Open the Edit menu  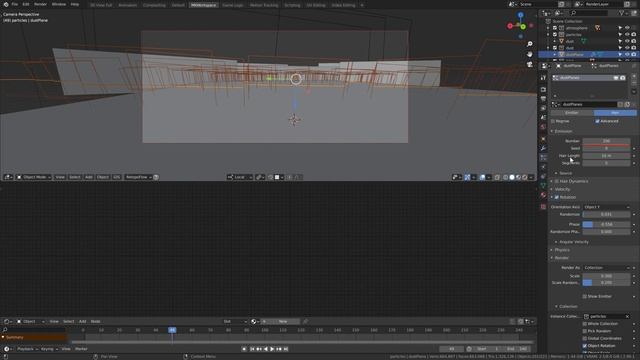coord(26,4)
